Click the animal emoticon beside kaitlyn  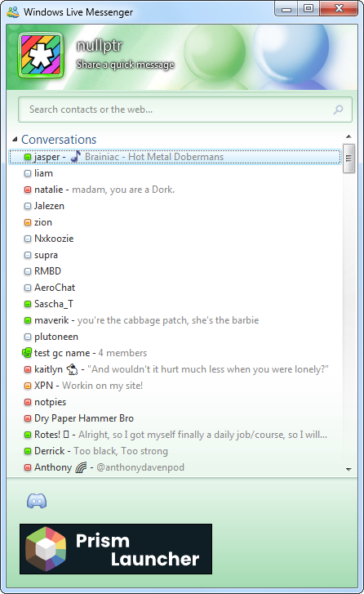(72, 369)
